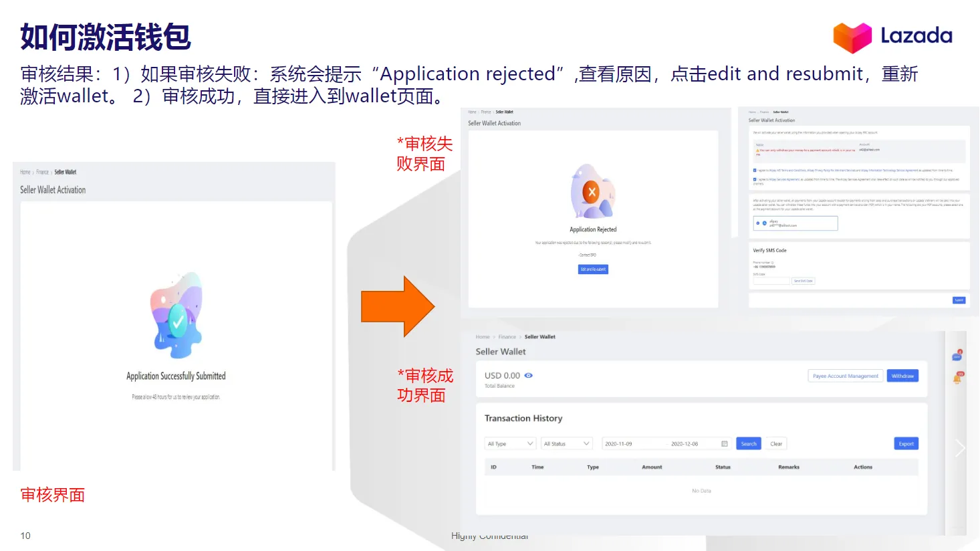Uncheck the Alipay Services Agreement checkbox
This screenshot has height=551, width=980.
(x=755, y=179)
